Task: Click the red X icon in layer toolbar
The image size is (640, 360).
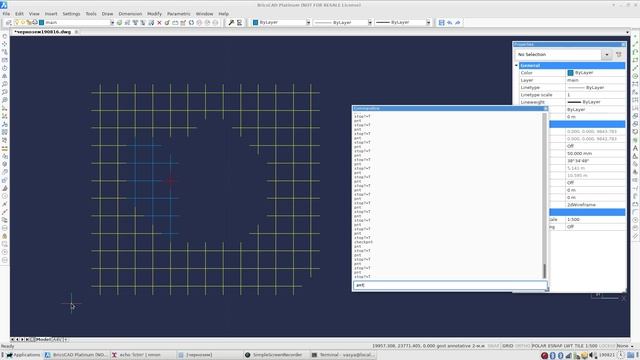Action: [159, 23]
